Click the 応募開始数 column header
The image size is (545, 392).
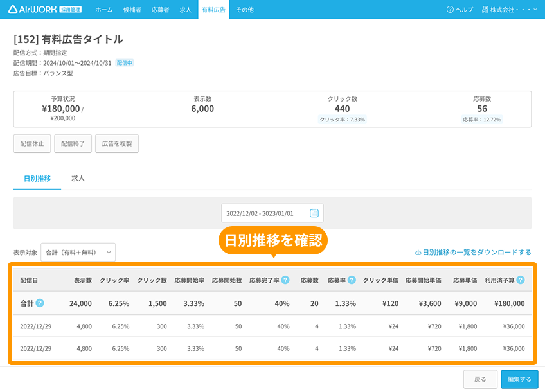click(x=227, y=280)
